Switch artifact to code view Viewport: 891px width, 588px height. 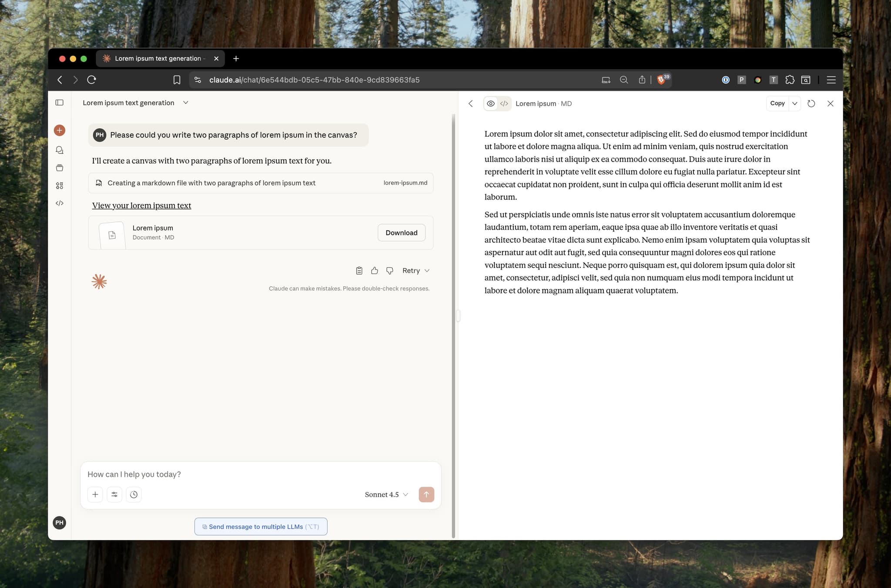tap(504, 104)
